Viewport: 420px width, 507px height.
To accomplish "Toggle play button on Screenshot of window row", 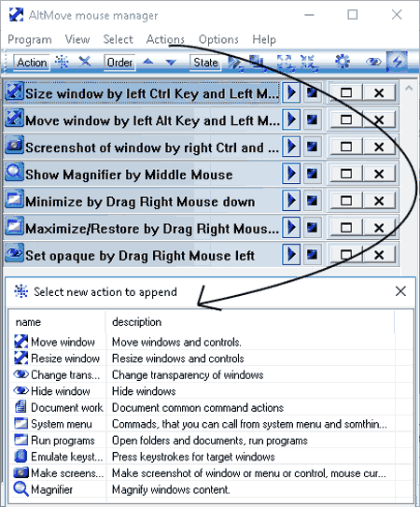I will tap(291, 147).
